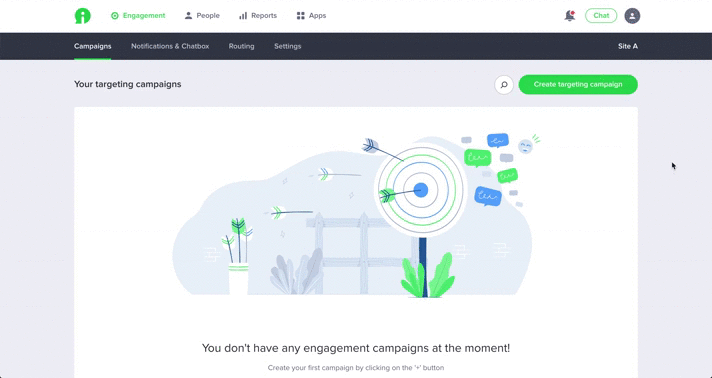Click the 'Your targeting campaigns' heading

[x=128, y=84]
